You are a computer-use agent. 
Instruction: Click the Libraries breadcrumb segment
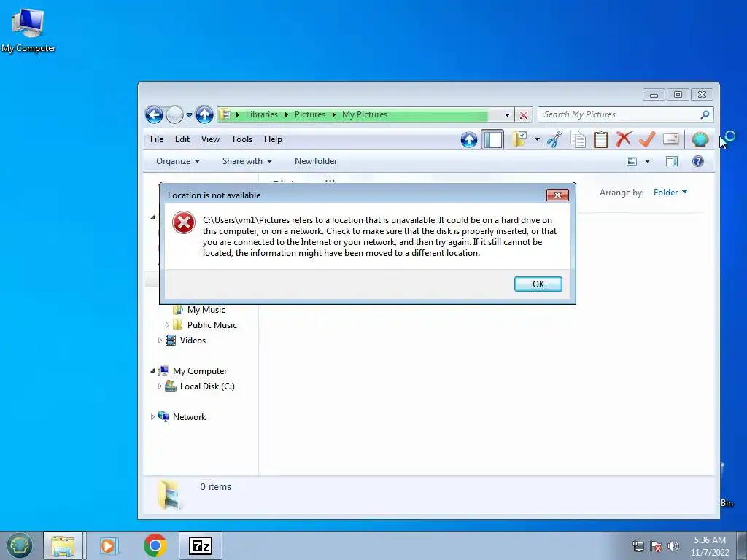(262, 114)
